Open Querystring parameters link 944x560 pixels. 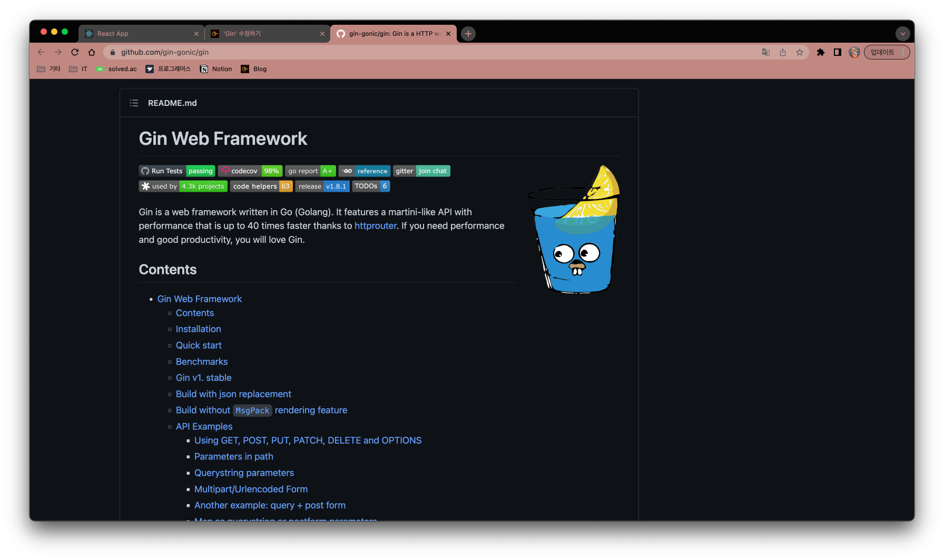[x=244, y=473]
